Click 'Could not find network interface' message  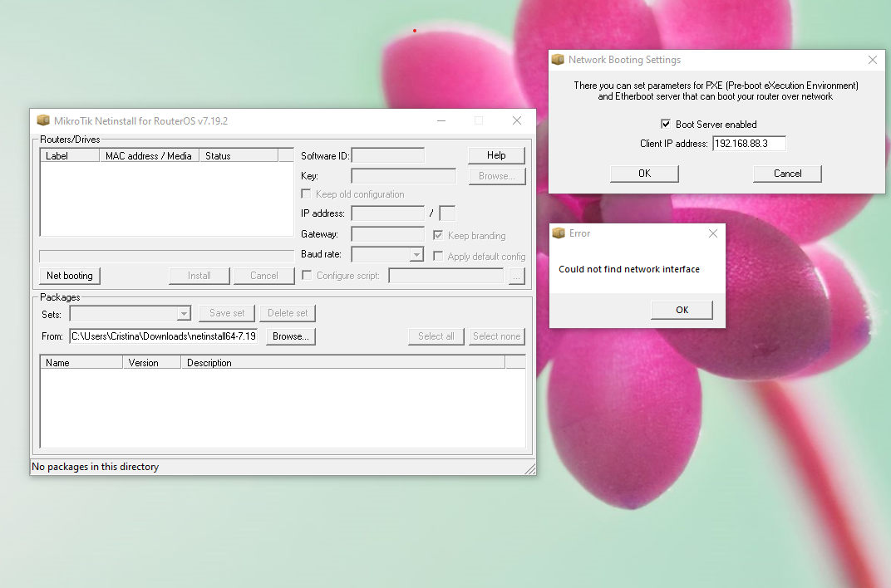[629, 269]
